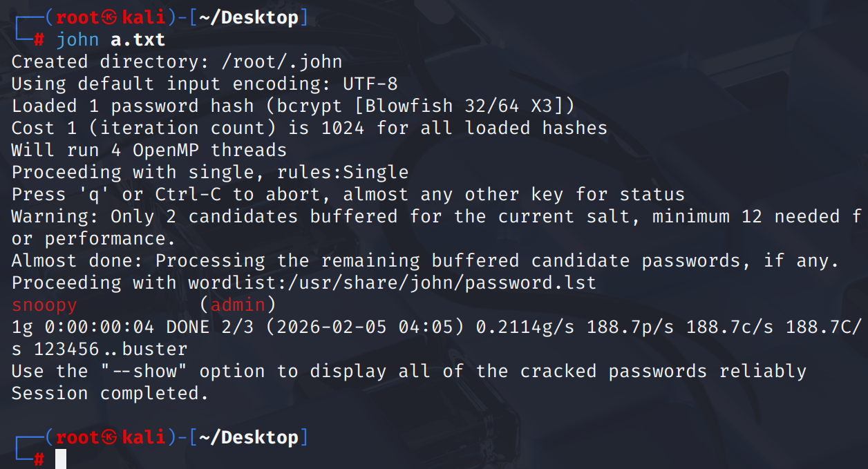Screen dimensions: 868x469
Task: Click the red admin username
Action: pyautogui.click(x=238, y=305)
